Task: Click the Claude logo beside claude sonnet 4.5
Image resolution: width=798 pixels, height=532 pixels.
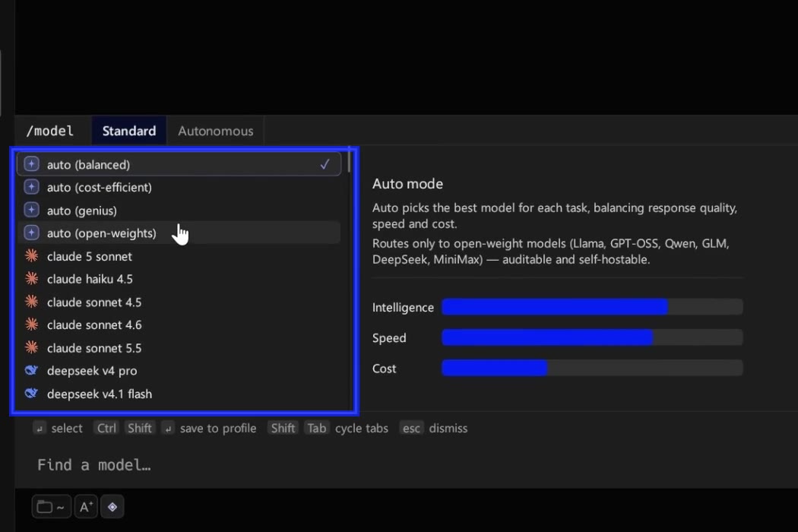Action: click(32, 302)
